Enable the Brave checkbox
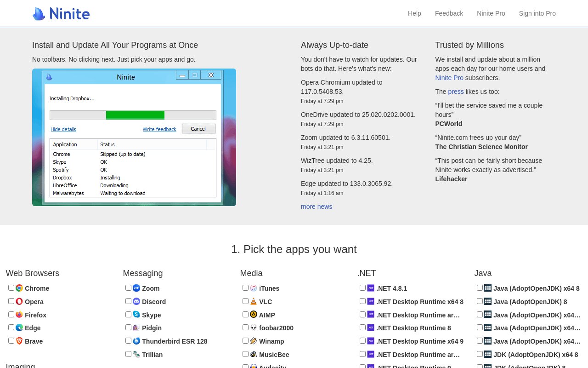The width and height of the screenshot is (588, 368). coord(11,340)
